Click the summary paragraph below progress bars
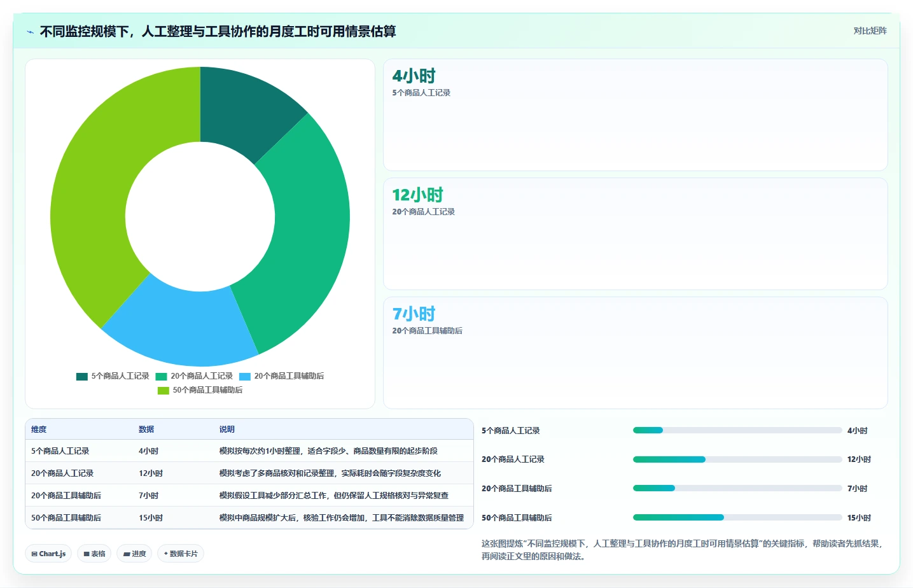 (682, 550)
